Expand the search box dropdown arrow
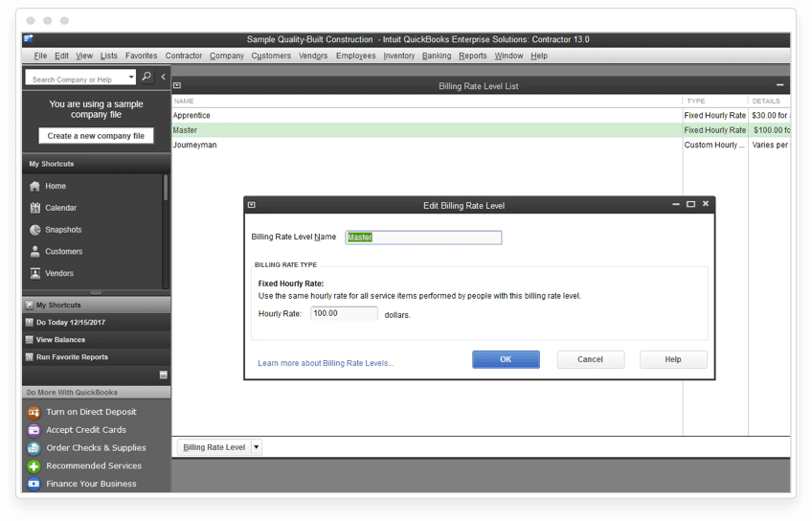 click(x=131, y=78)
